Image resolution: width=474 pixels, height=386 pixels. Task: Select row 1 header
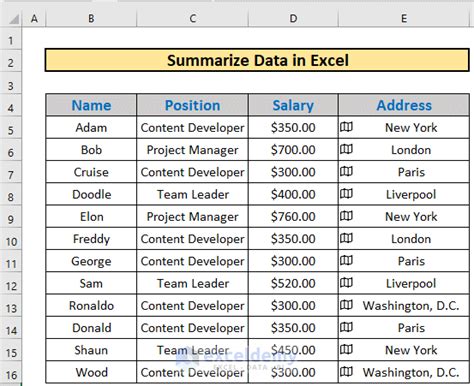click(x=11, y=40)
